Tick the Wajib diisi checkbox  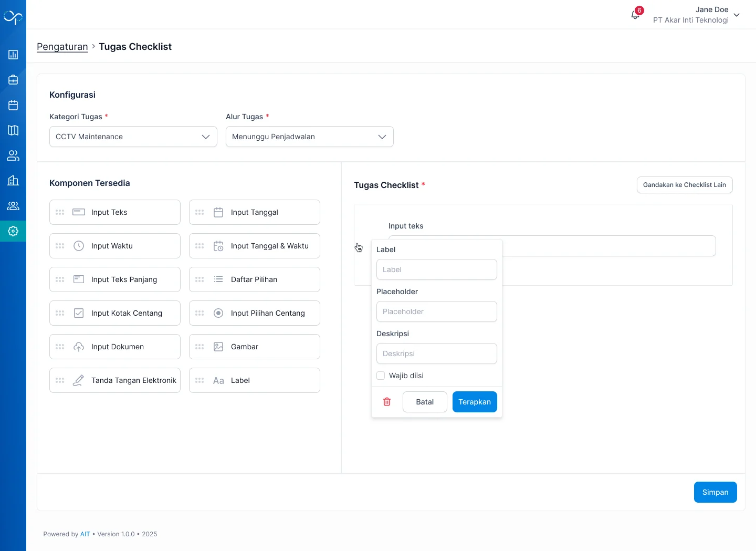pos(381,376)
